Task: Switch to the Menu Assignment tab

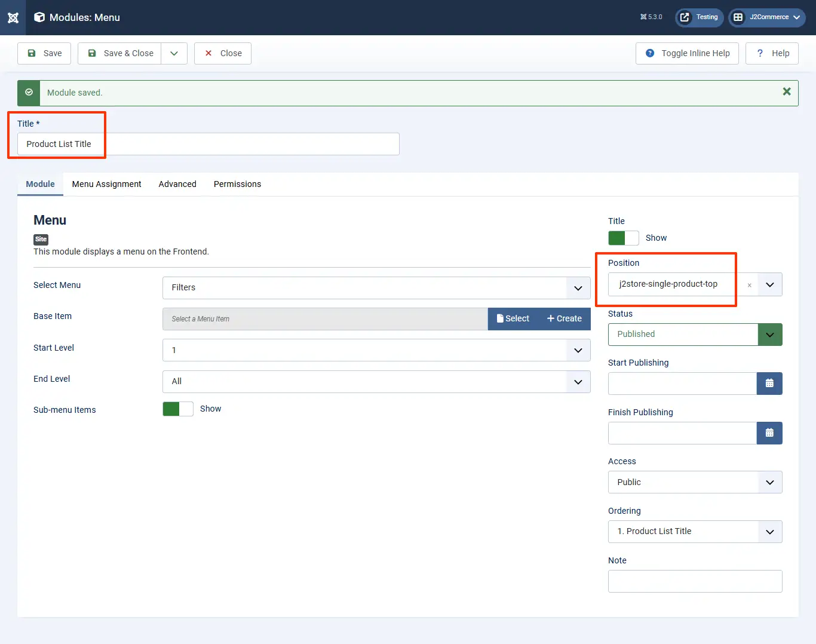Action: click(106, 184)
